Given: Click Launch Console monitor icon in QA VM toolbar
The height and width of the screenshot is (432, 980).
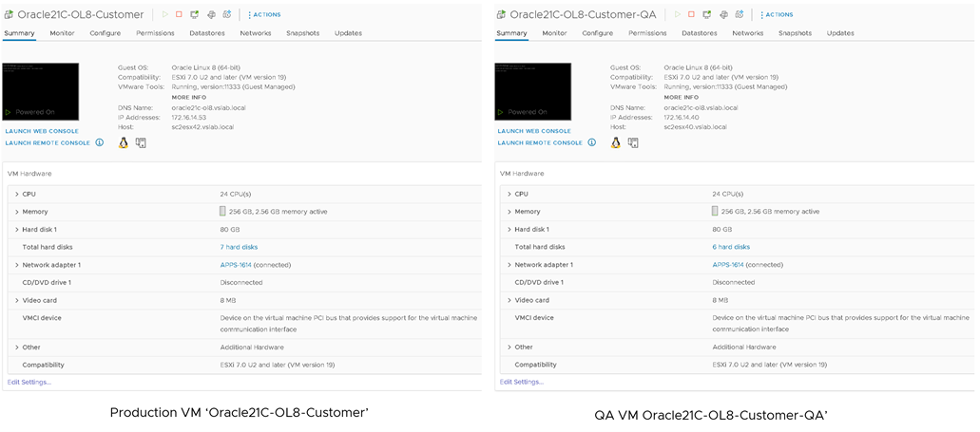Looking at the screenshot, I should click(x=707, y=13).
